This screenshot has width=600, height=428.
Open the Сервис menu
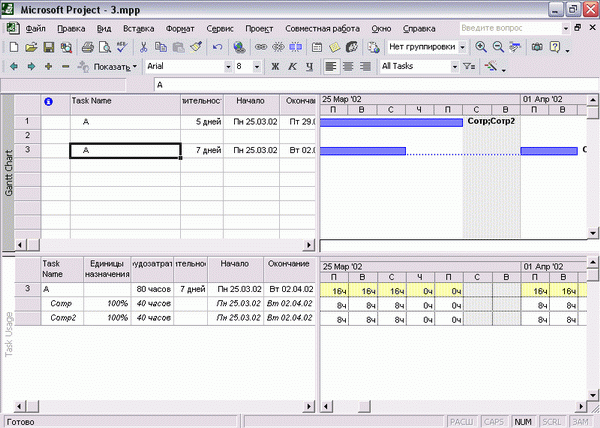pyautogui.click(x=220, y=29)
